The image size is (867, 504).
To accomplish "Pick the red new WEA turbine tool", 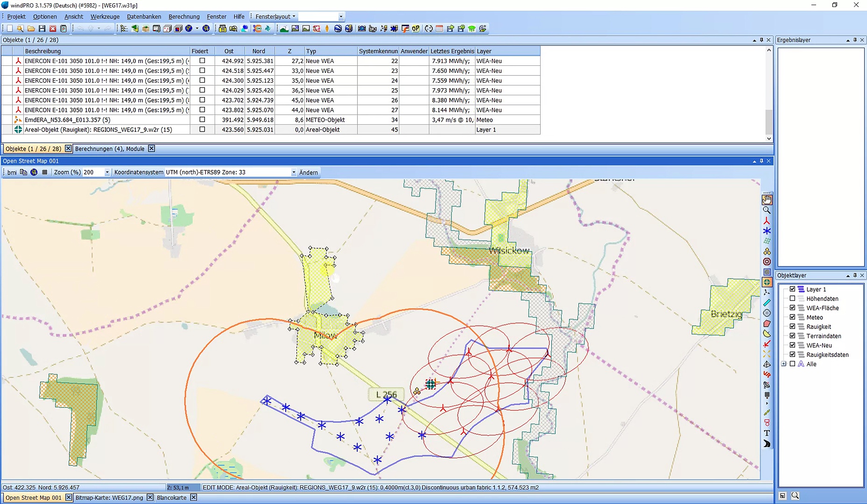I will point(767,221).
